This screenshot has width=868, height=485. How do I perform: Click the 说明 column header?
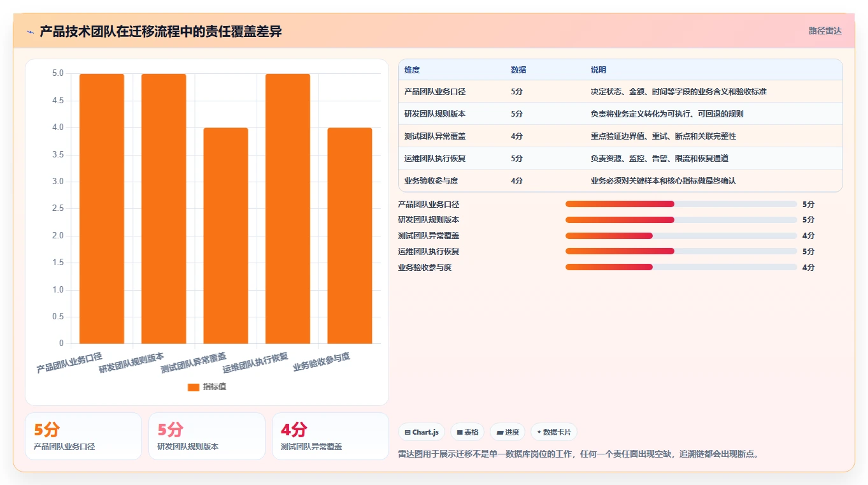pos(599,70)
